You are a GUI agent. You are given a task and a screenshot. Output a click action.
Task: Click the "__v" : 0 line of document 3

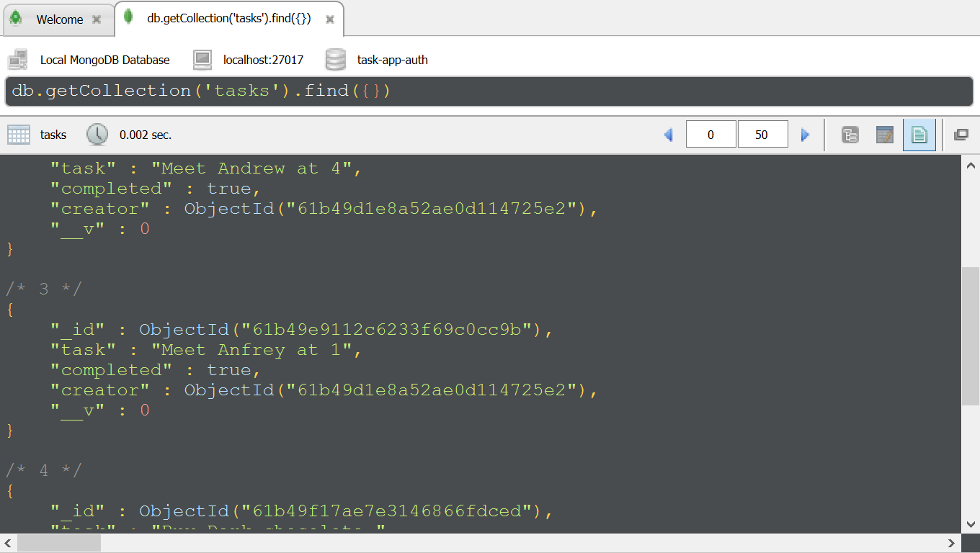pyautogui.click(x=100, y=410)
